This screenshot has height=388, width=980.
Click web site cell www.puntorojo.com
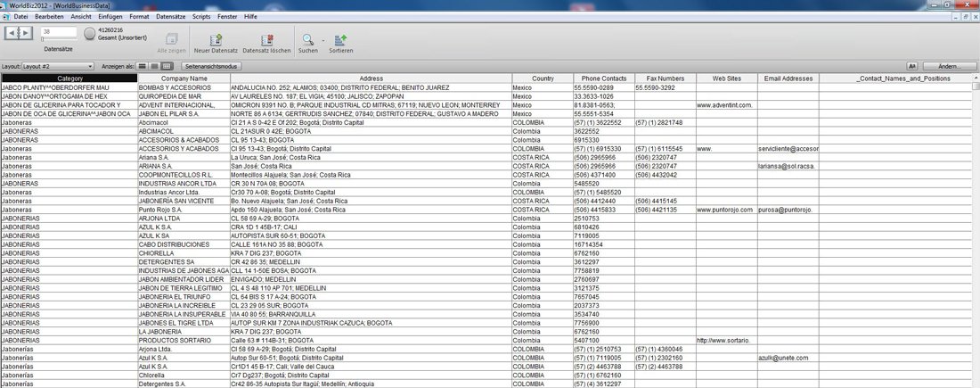tap(727, 210)
